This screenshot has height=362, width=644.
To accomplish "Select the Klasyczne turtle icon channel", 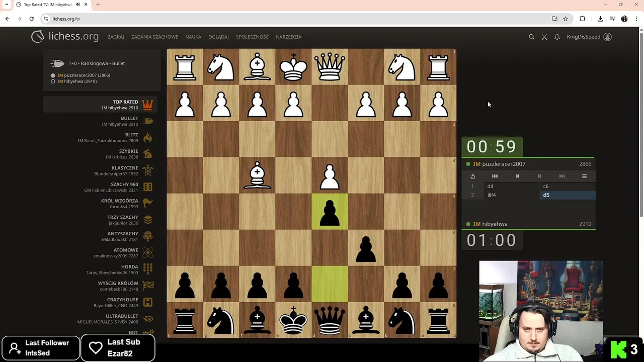I will [x=147, y=170].
